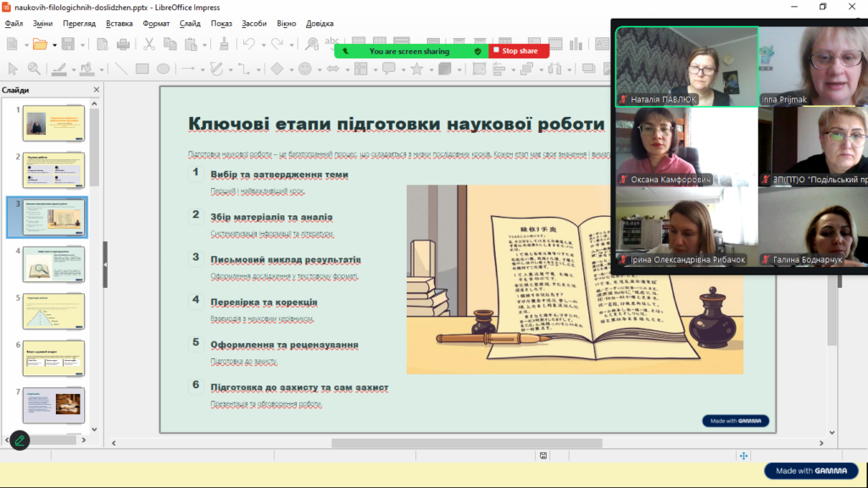This screenshot has width=868, height=488.
Task: Select the Rectangle drawing tool
Action: pyautogui.click(x=142, y=69)
